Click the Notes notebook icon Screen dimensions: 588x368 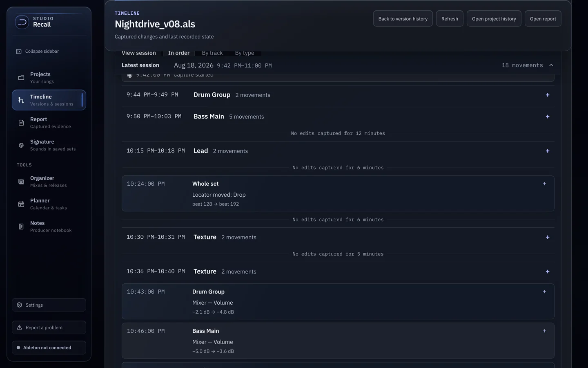point(21,227)
